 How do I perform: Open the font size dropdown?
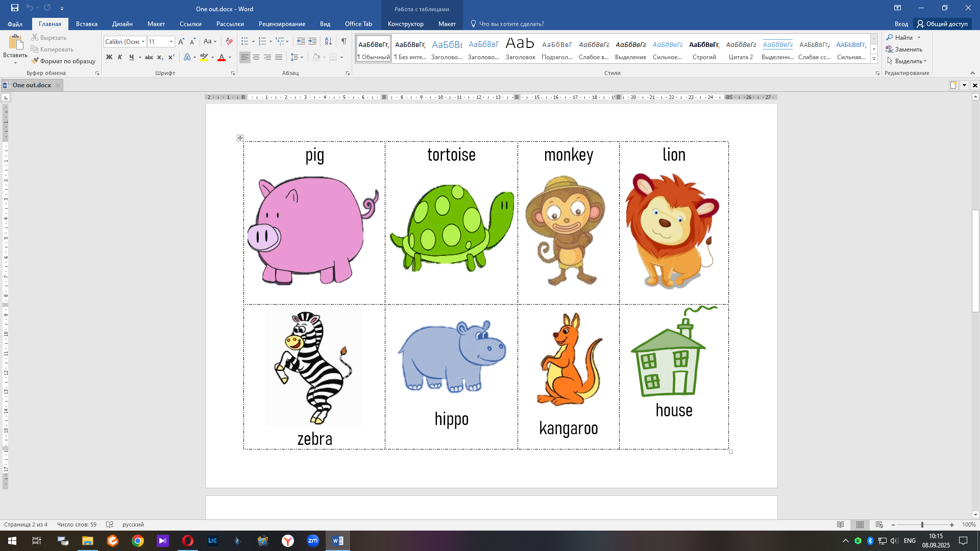(171, 42)
